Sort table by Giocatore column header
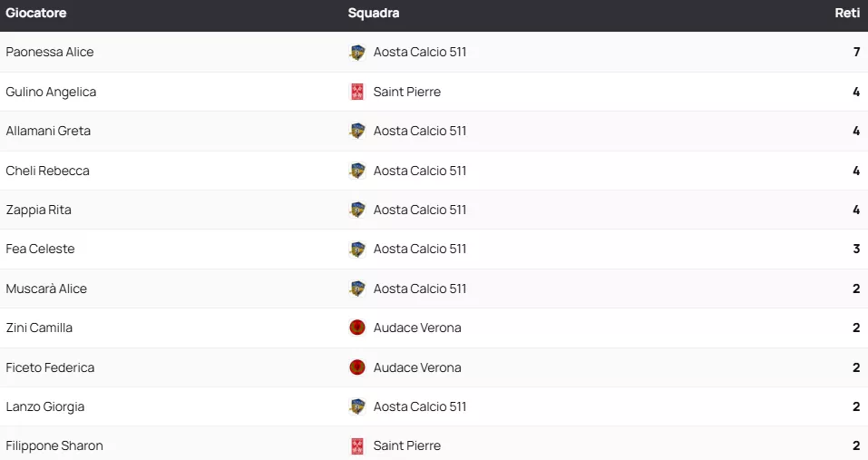The height and width of the screenshot is (460, 868). 36,14
